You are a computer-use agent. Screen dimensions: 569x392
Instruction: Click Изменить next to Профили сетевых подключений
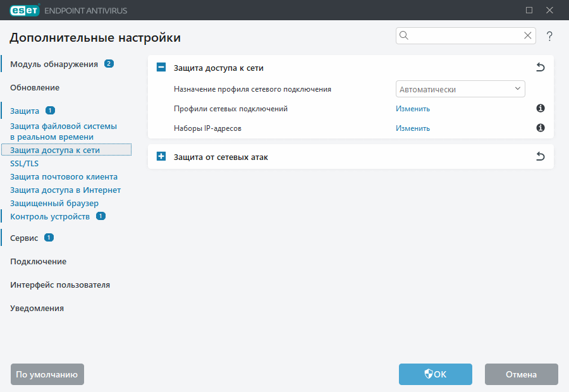point(412,108)
